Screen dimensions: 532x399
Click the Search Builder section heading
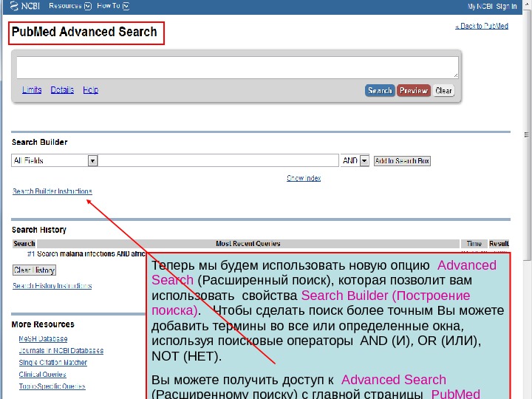coord(39,142)
